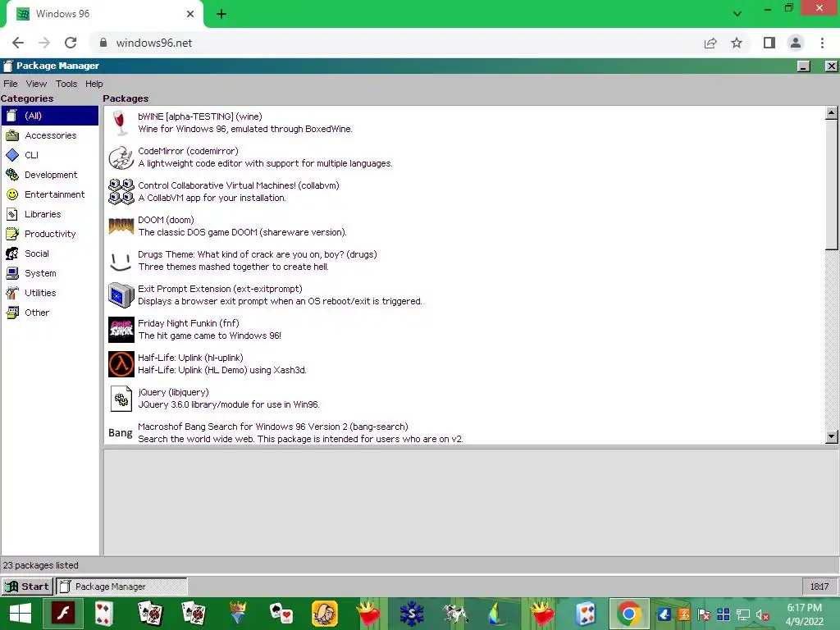Select 'DOOM (doom)' package title

tap(166, 220)
